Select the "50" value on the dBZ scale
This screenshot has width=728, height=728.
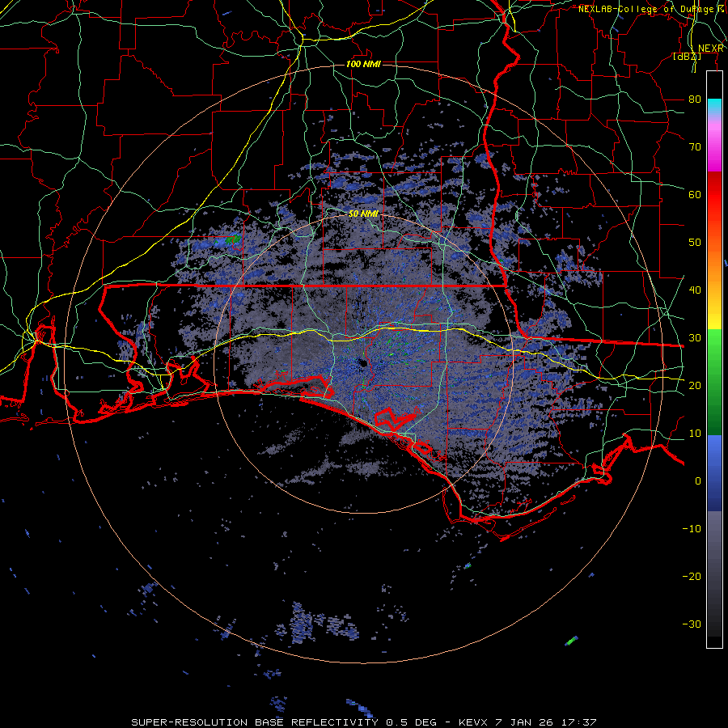695,243
